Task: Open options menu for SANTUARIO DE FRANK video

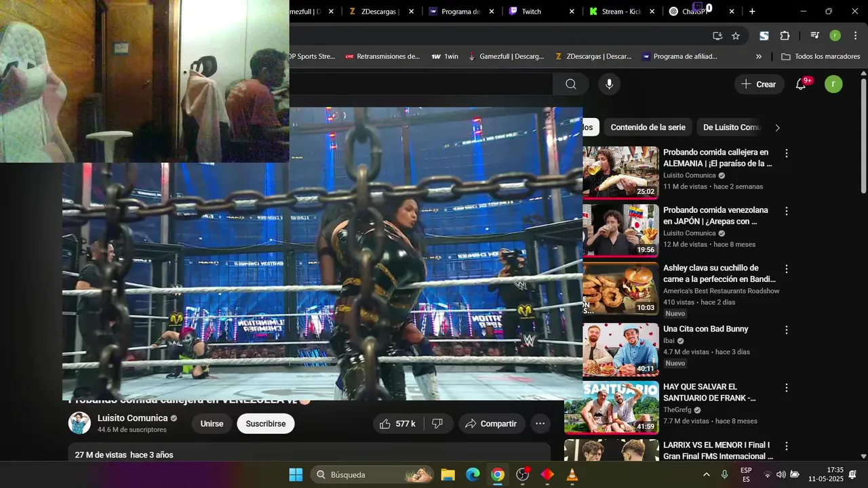Action: click(x=787, y=388)
